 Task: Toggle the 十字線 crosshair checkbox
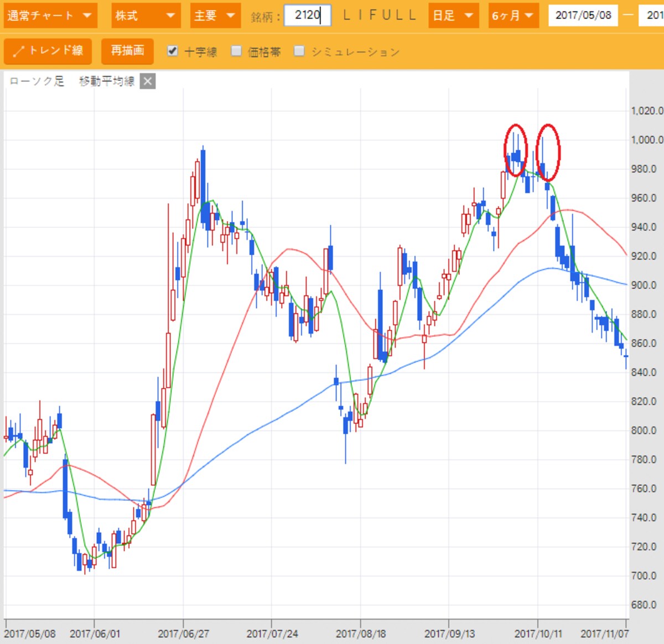pos(173,51)
